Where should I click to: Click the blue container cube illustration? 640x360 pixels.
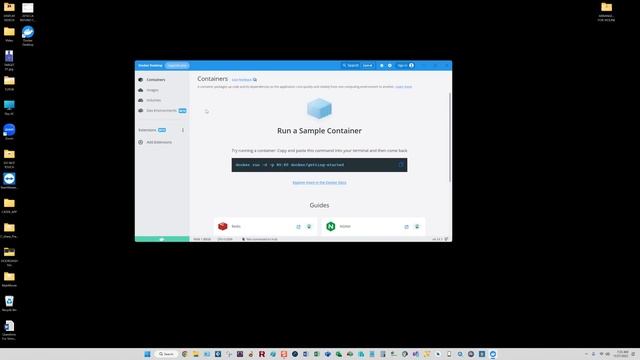319,109
